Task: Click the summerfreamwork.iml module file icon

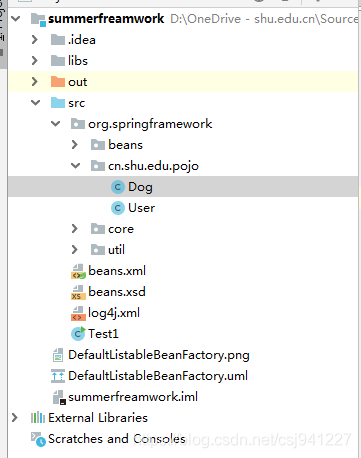Action: [x=59, y=397]
